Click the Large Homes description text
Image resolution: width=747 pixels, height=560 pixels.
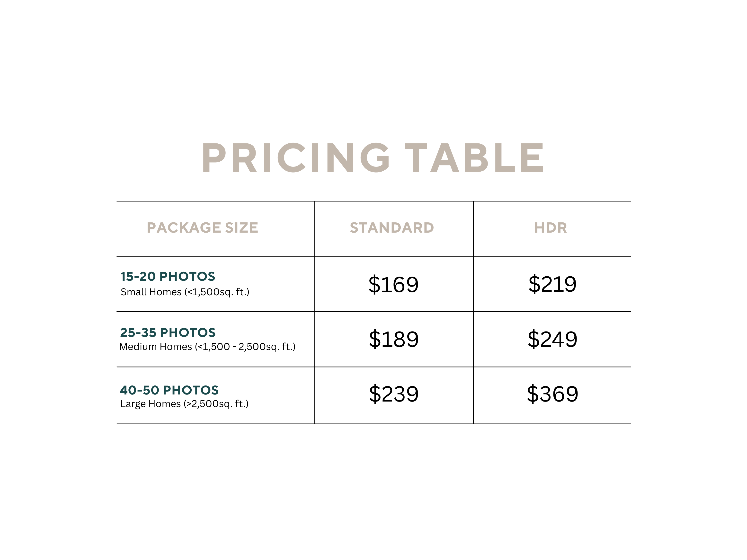184,404
